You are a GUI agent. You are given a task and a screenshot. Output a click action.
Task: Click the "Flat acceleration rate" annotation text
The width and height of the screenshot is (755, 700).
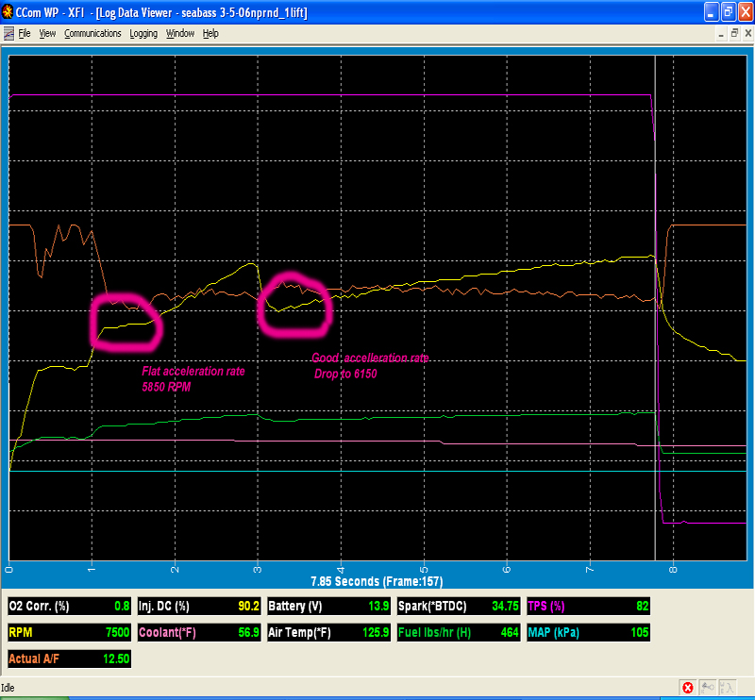tap(193, 372)
